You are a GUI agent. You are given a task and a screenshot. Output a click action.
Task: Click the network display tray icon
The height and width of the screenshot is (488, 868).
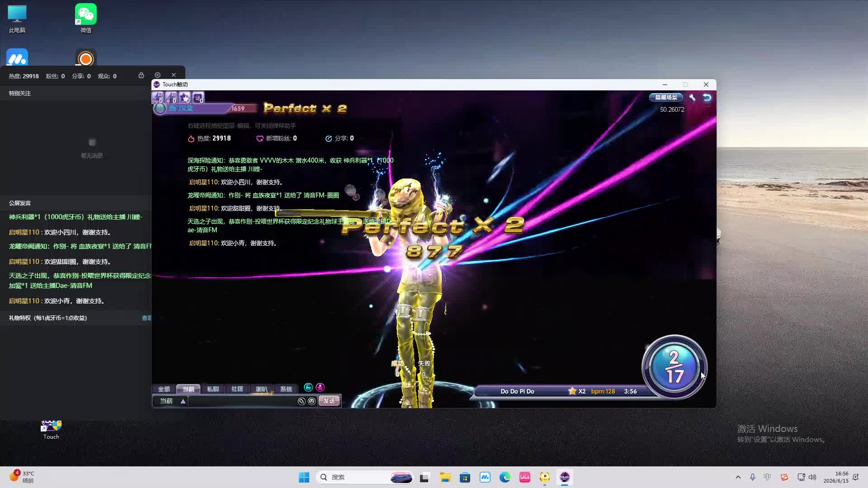pyautogui.click(x=801, y=477)
